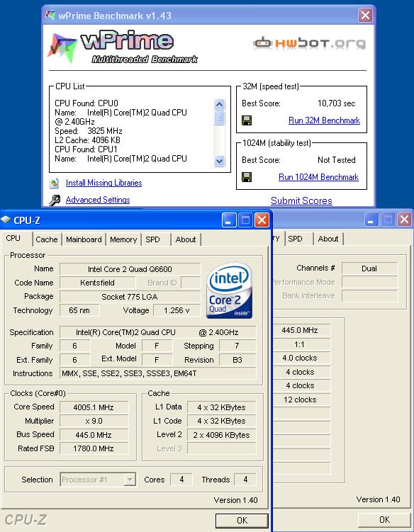Screen dimensions: 414x532
Task: Click the Instructions MMX SSE field
Action: [158, 373]
